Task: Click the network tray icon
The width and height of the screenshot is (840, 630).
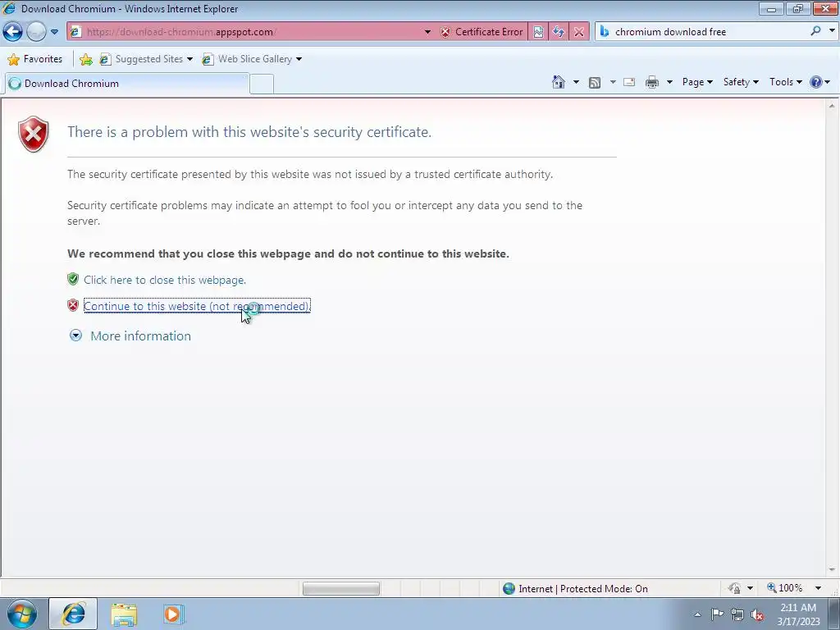Action: (737, 614)
